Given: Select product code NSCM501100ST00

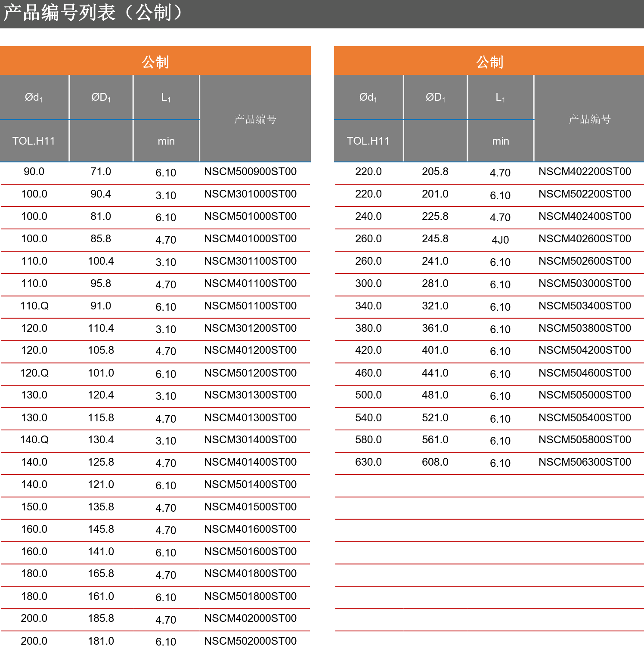Looking at the screenshot, I should click(250, 306).
